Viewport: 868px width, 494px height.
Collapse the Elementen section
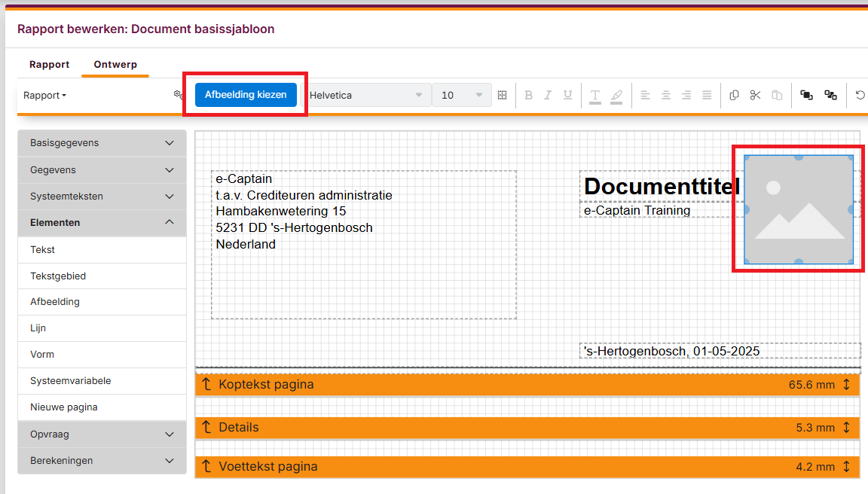pos(102,222)
